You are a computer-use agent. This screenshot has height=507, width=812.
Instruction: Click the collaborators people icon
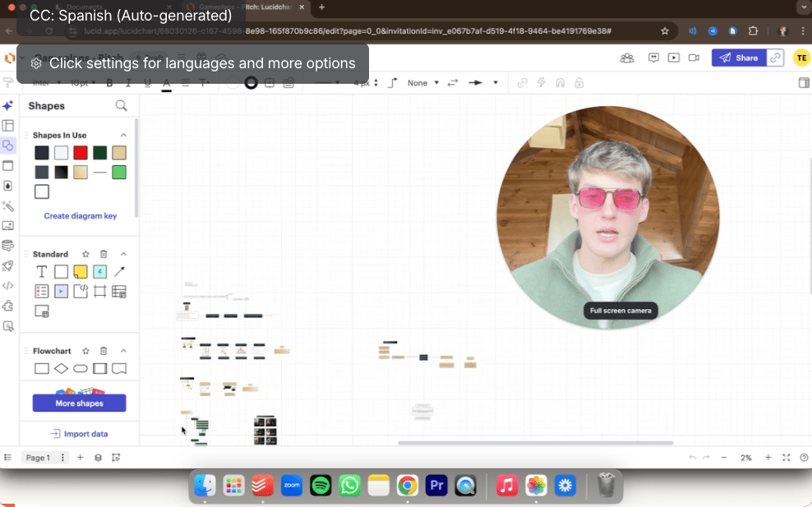627,58
